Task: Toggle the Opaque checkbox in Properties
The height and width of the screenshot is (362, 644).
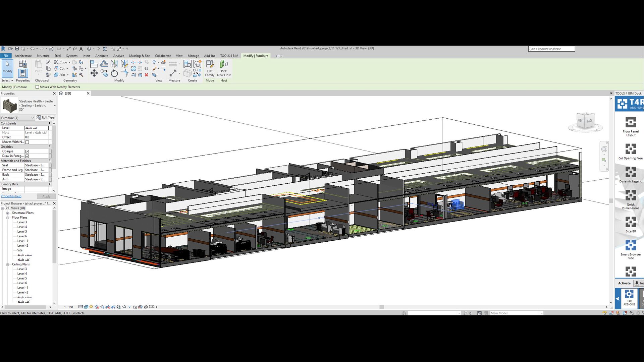Action: [27, 152]
